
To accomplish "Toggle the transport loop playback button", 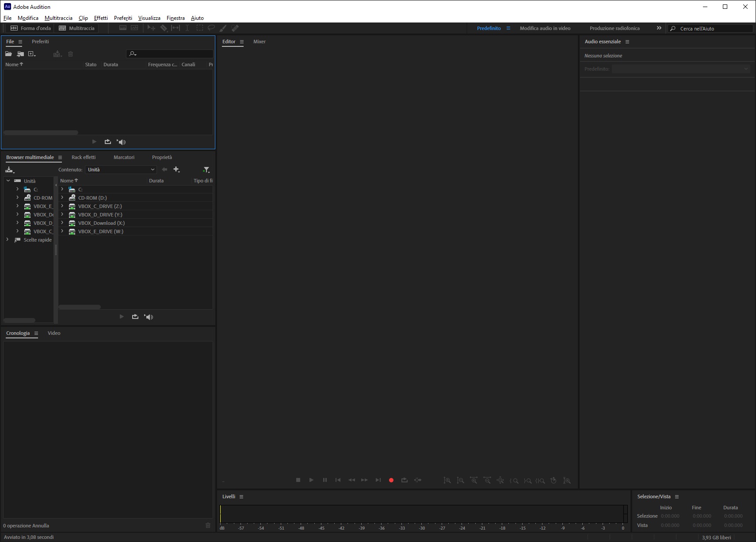I will pos(404,480).
